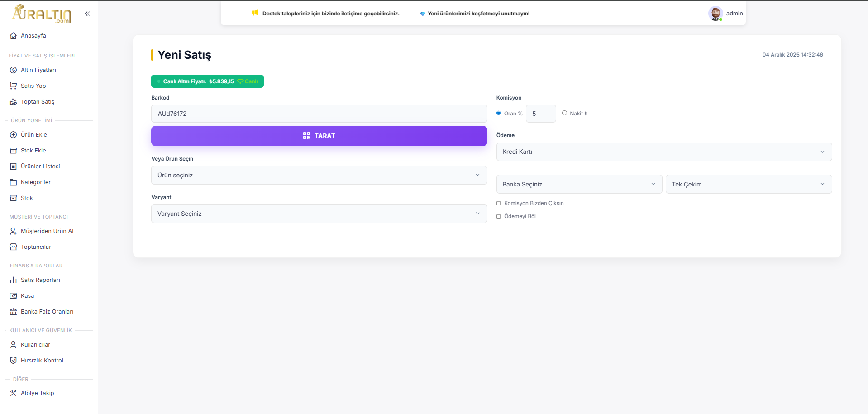Click the Banka Faiz Oranları bank icon
The width and height of the screenshot is (868, 414).
[x=13, y=312]
